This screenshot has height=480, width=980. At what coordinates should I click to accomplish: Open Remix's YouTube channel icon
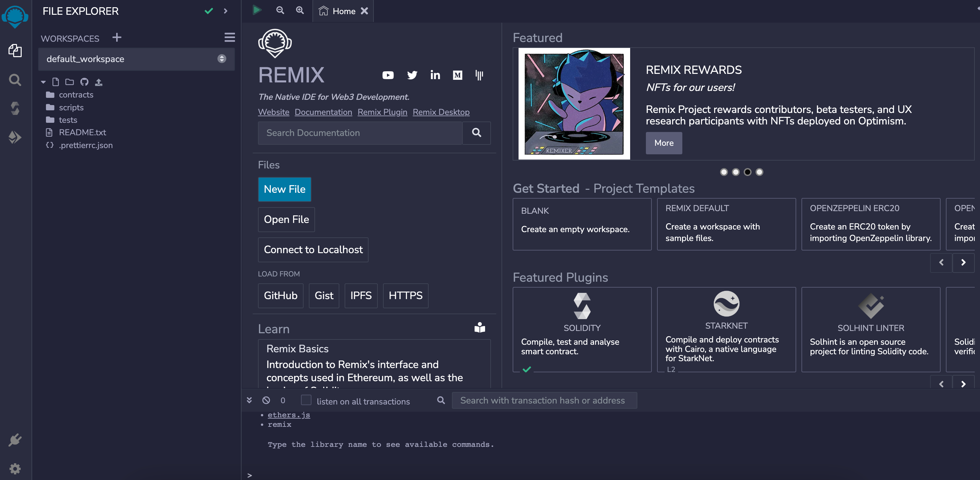click(x=388, y=75)
